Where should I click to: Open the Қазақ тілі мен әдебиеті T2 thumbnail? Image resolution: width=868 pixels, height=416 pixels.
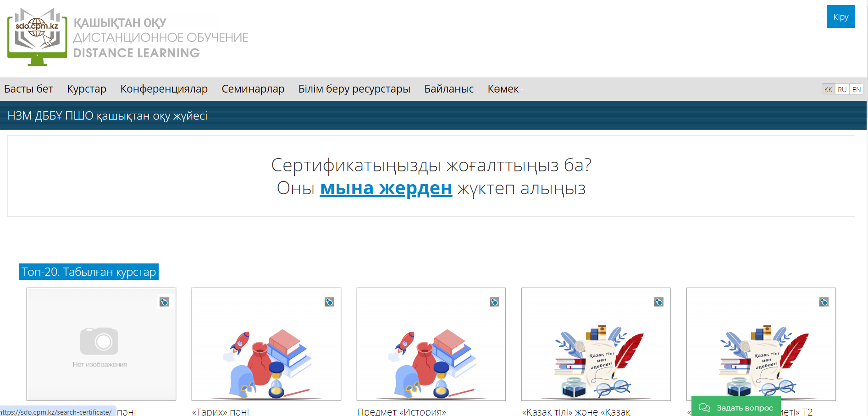761,344
